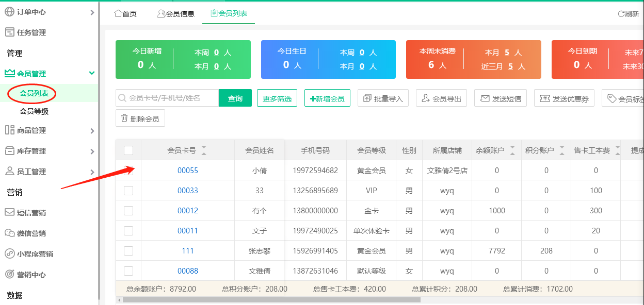
Task: Check the checkbox beside 张志攀's row
Action: [x=128, y=250]
